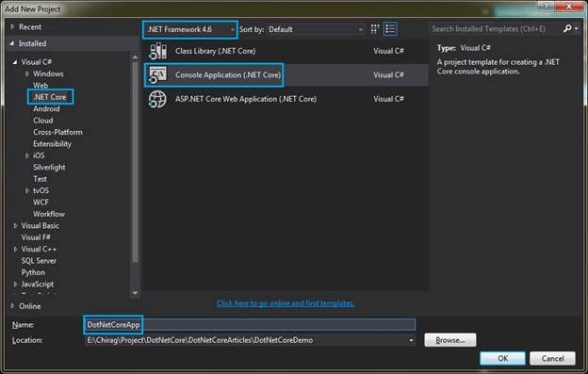Confirm with the OK button
Viewport: 588px width, 374px height.
pos(502,358)
